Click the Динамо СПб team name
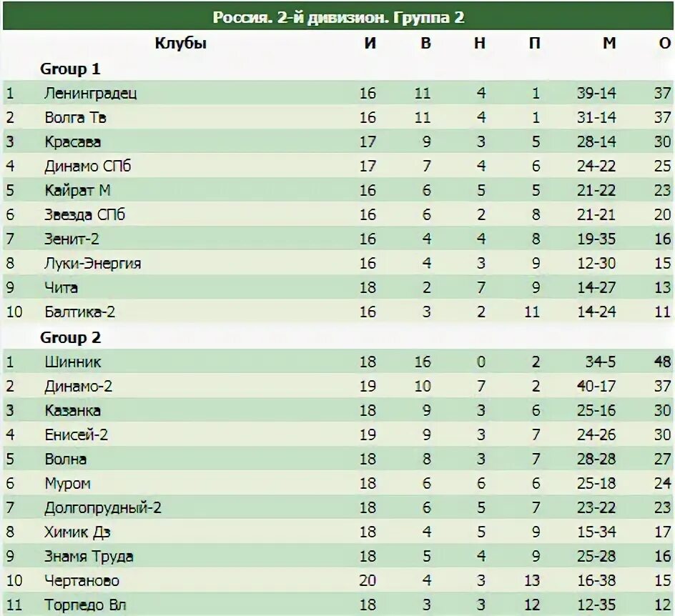The height and width of the screenshot is (616, 675). [x=87, y=166]
